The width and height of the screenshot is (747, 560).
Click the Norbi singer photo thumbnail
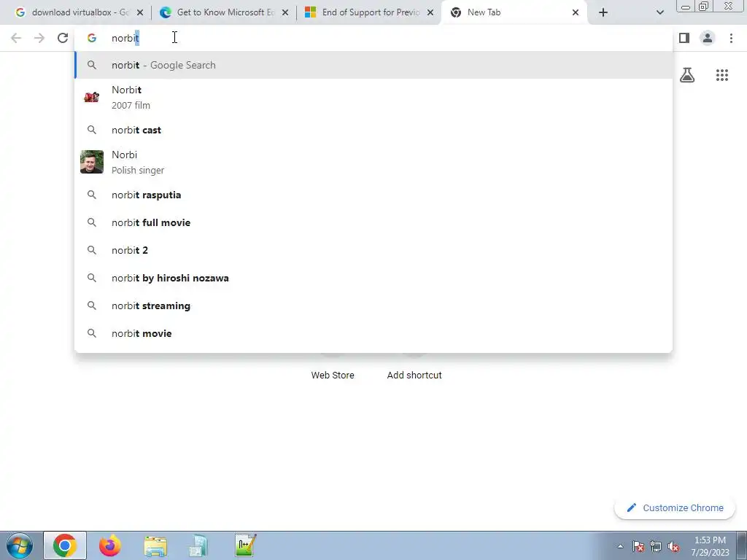[x=91, y=162]
